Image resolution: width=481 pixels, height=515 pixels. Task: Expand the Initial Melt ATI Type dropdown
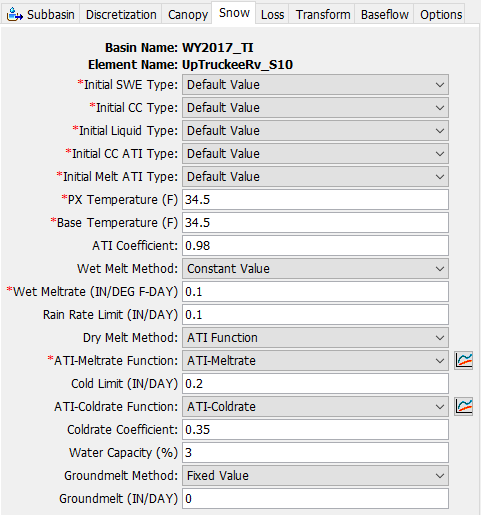point(315,177)
